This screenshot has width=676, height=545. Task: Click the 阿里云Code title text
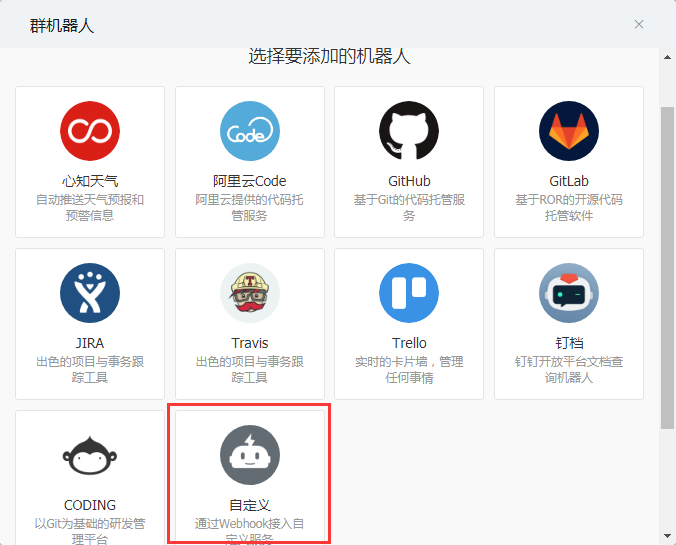click(250, 181)
